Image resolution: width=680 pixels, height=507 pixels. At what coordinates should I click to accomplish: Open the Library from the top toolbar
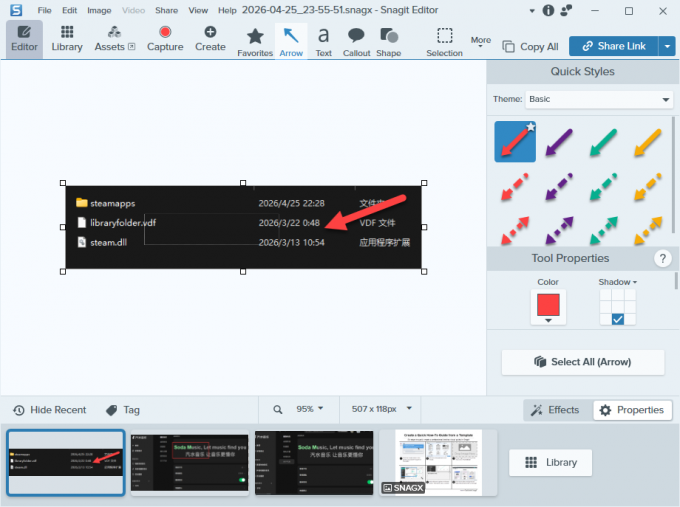[x=67, y=39]
